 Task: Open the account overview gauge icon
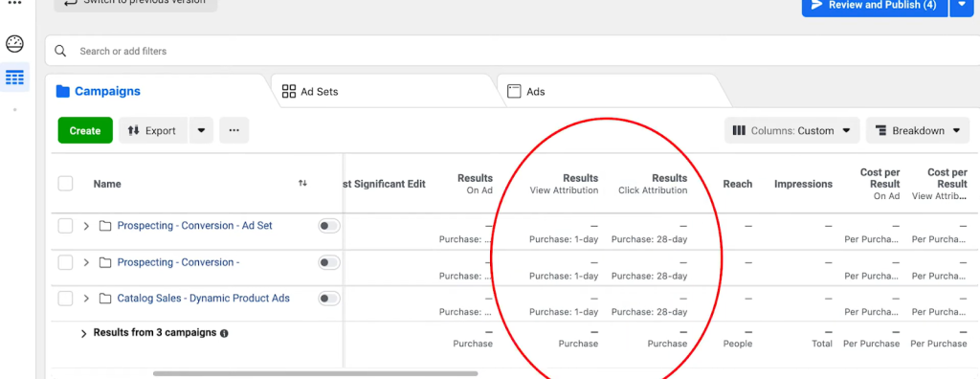[x=14, y=44]
